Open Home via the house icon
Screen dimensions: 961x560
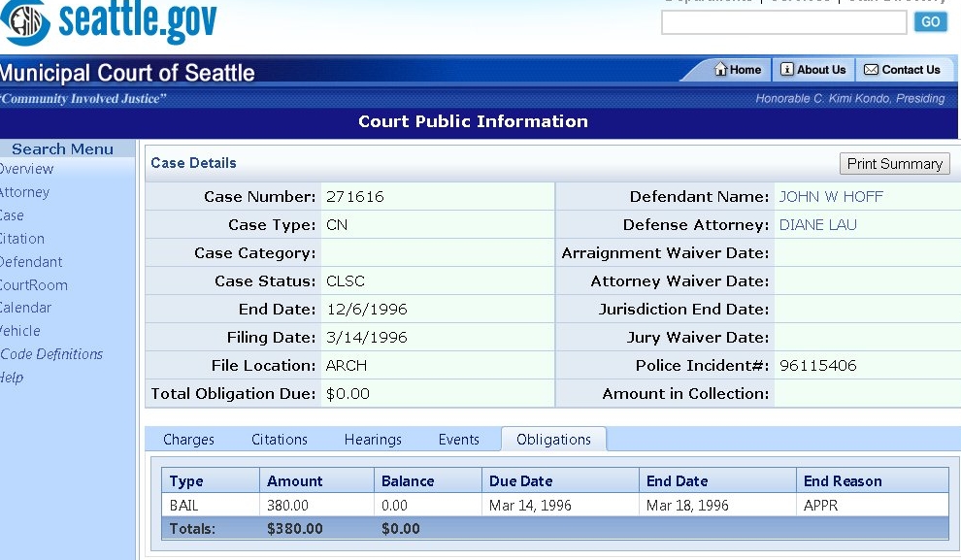tap(720, 69)
